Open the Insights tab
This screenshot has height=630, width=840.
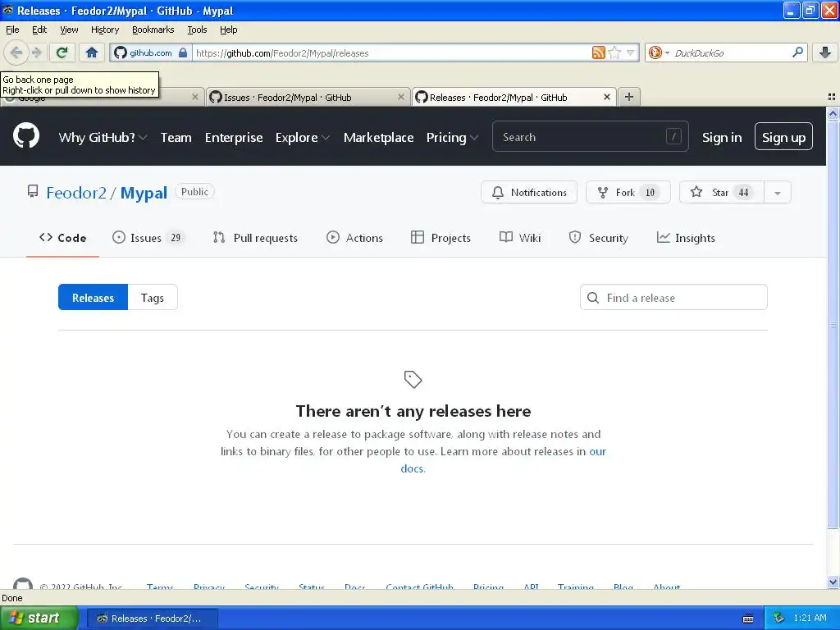coord(686,238)
